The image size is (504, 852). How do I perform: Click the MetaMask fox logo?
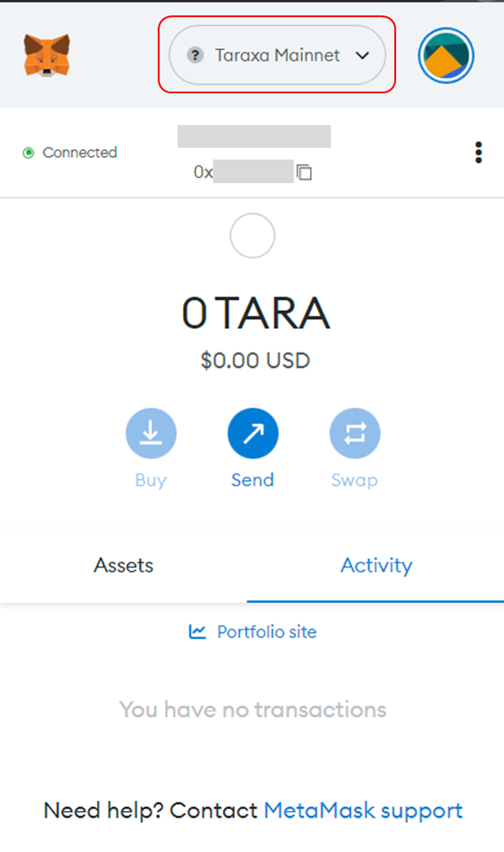point(47,55)
